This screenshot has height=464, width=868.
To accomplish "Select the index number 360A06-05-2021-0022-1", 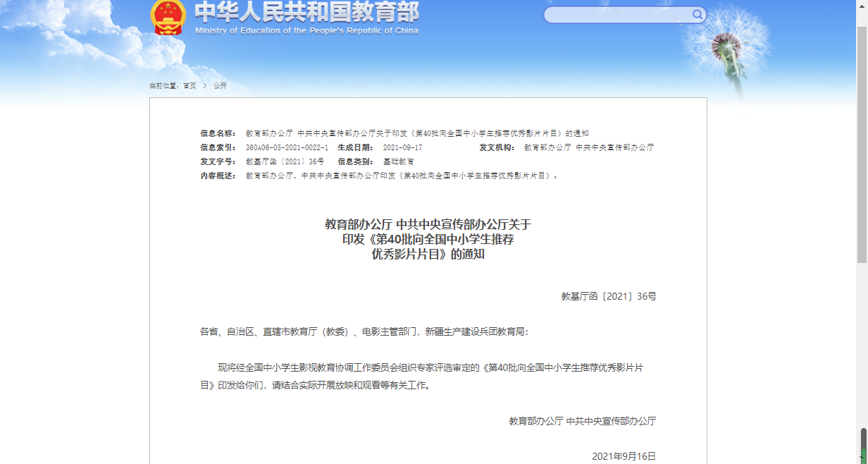I will click(287, 147).
